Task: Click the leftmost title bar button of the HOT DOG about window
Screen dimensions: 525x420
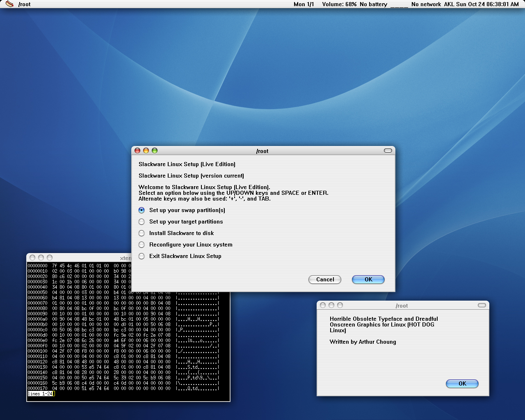Action: [323, 305]
